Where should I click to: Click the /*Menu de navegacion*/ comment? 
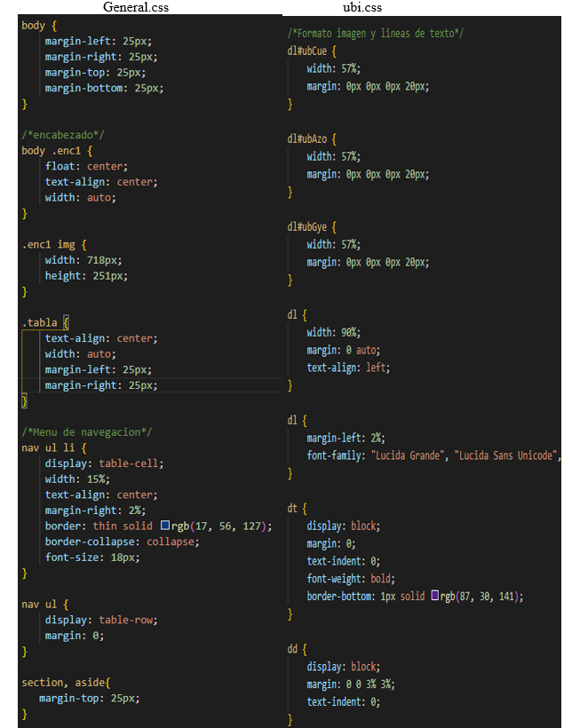(x=86, y=432)
